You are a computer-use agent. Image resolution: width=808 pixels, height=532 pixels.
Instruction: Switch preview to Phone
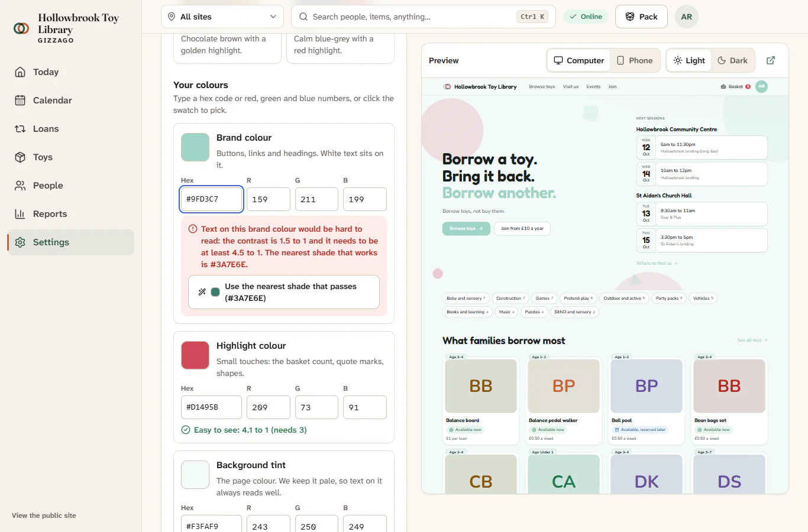click(635, 60)
